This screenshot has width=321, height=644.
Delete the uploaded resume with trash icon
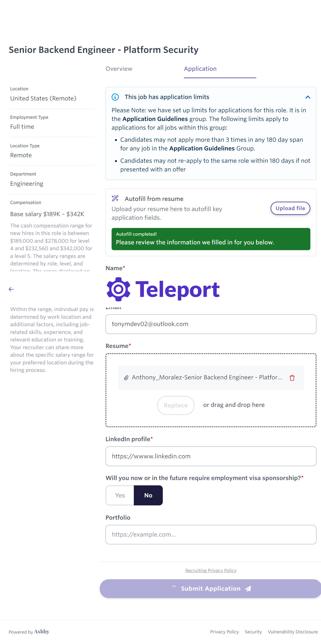coord(292,377)
